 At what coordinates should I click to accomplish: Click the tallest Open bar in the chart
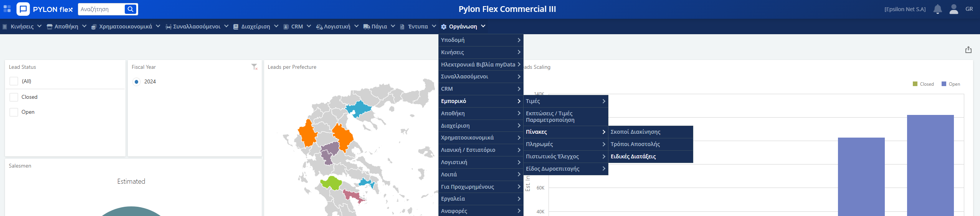point(930,165)
